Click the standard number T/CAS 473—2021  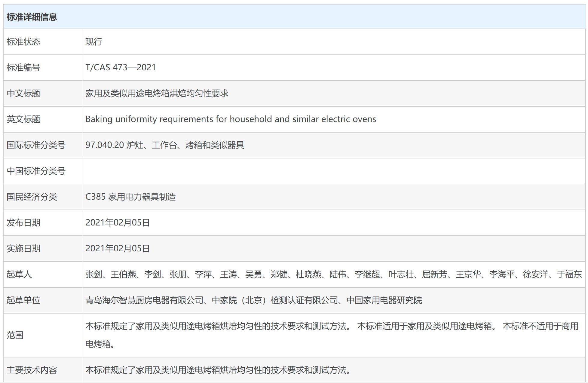pyautogui.click(x=121, y=67)
